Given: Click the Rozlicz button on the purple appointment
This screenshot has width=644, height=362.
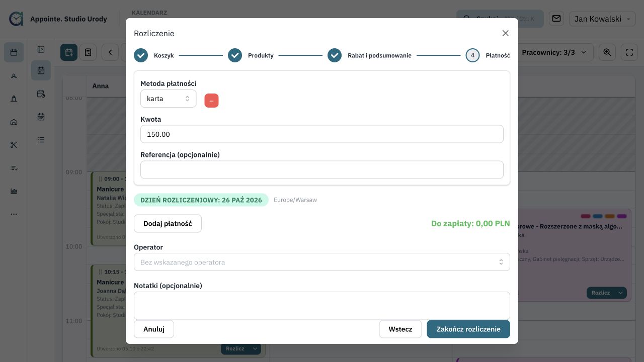Looking at the screenshot, I should coord(601,293).
